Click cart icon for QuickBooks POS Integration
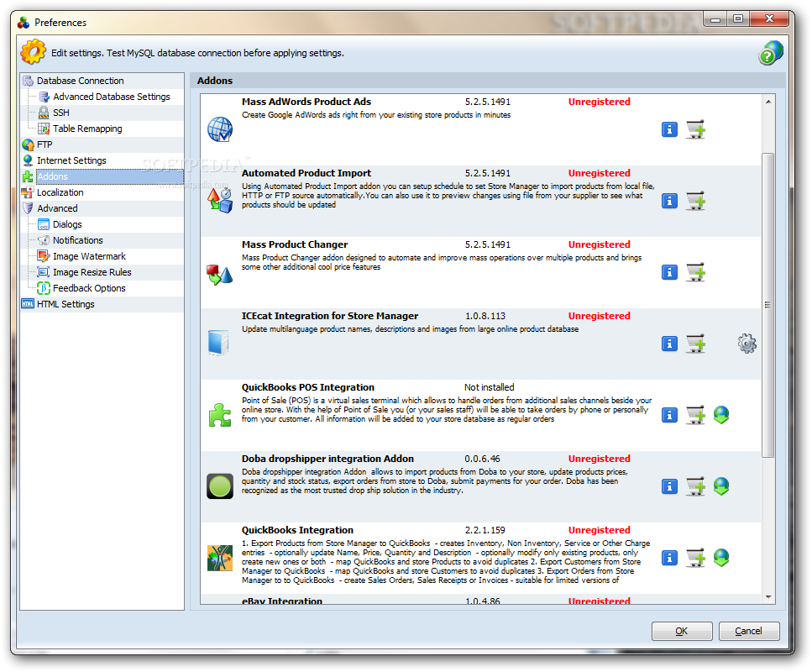 (x=695, y=416)
